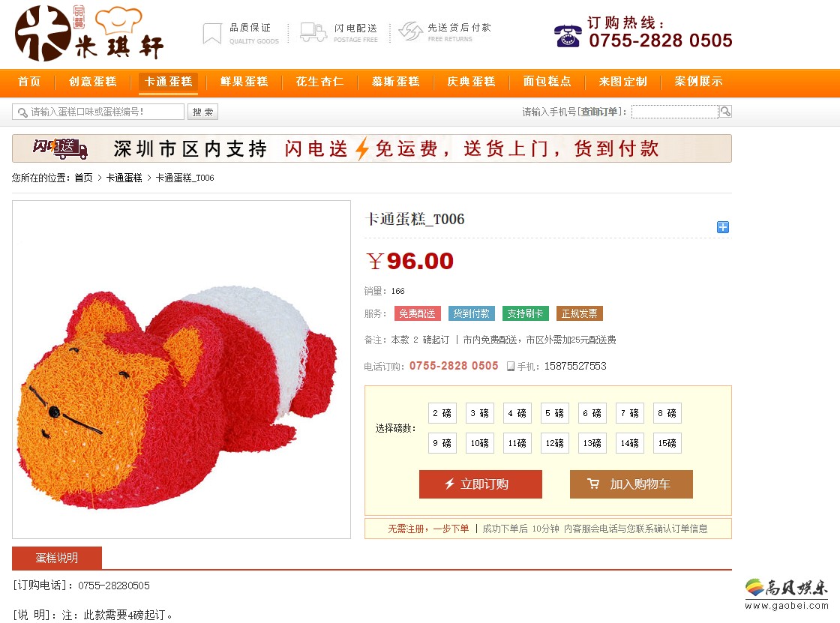Select the 2 磅 weight option
Screen dimensions: 840x623
tap(442, 413)
